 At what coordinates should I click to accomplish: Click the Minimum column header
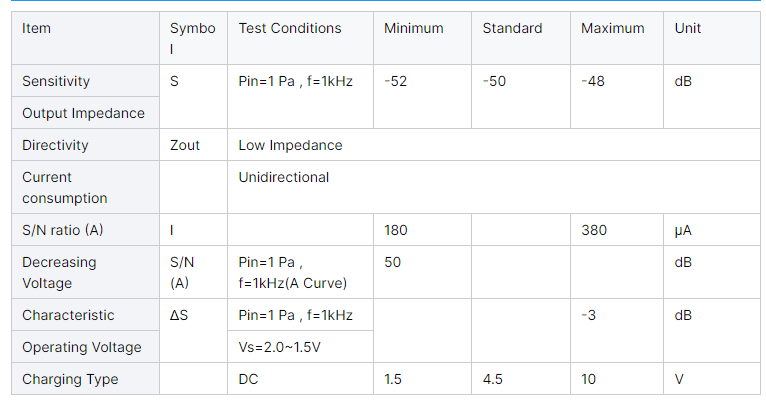coord(413,28)
